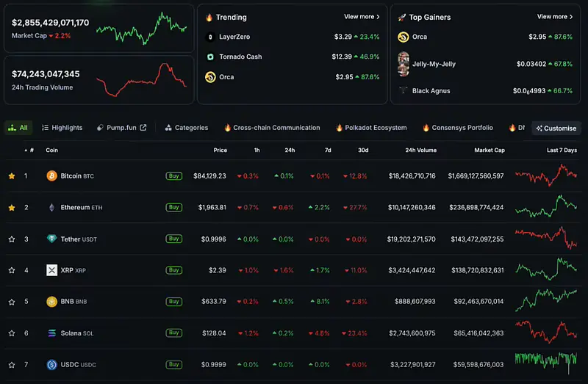Open the Cross-chain Communication tab
The width and height of the screenshot is (588, 384).
272,128
